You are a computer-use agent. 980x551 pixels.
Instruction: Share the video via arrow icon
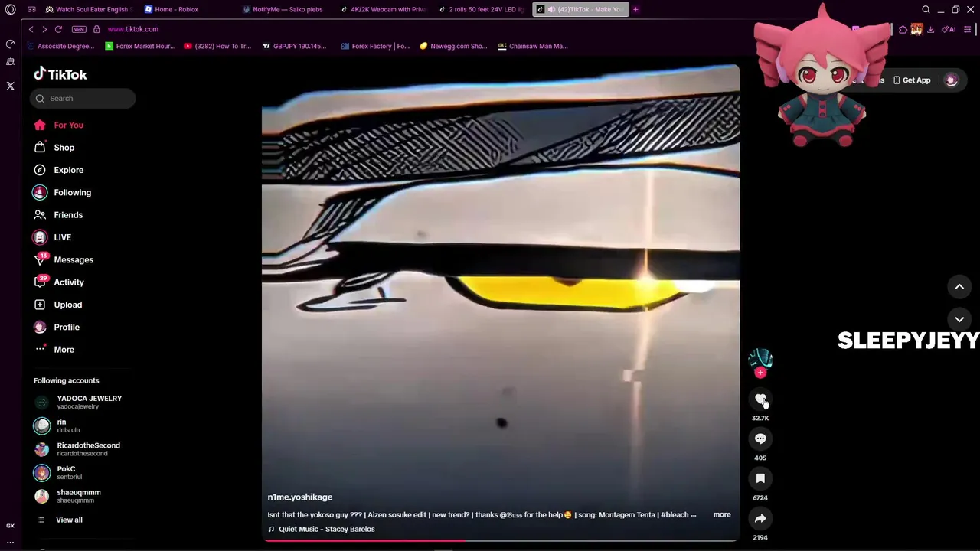760,518
